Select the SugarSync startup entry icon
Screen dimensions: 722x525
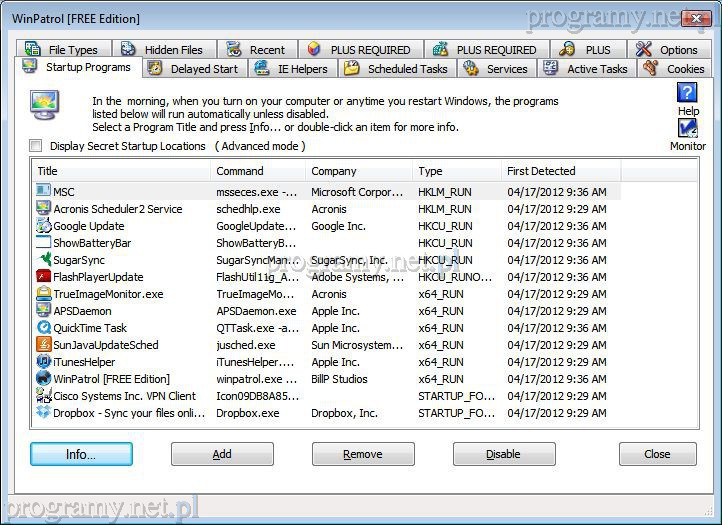[44, 260]
